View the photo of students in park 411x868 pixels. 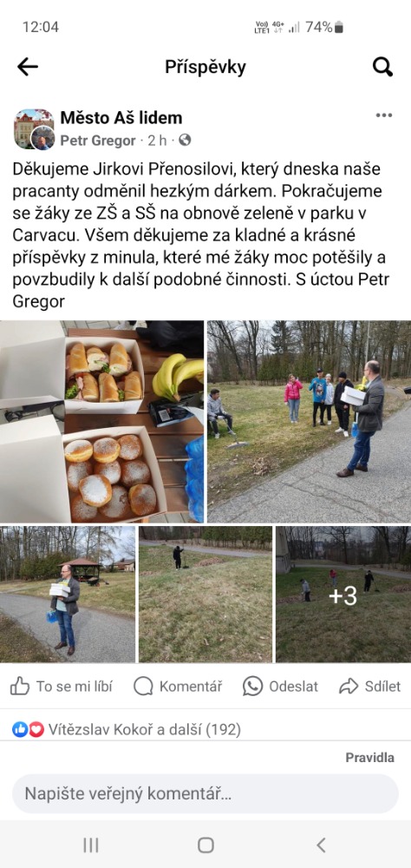310,421
